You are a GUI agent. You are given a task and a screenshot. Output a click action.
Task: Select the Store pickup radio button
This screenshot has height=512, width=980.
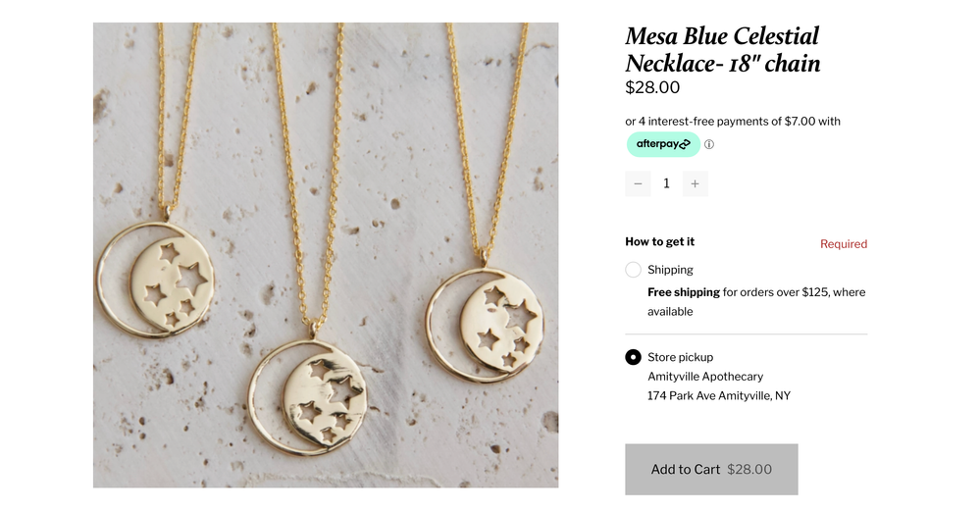tap(633, 357)
